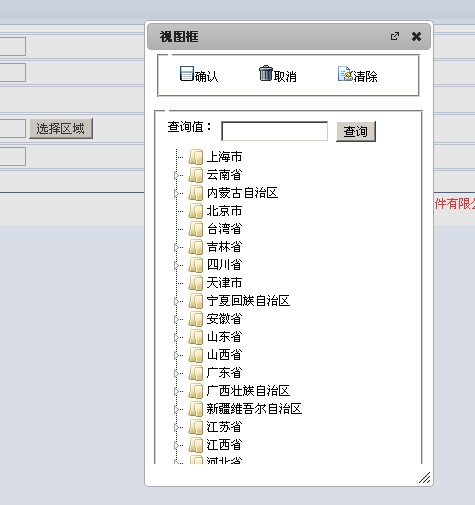Screen dimensions: 475x505
Task: Click the dialog resize grip corner
Action: coord(424,477)
